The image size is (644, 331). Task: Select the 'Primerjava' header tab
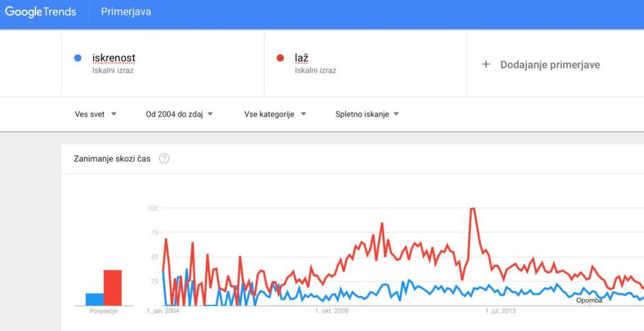pyautogui.click(x=126, y=12)
